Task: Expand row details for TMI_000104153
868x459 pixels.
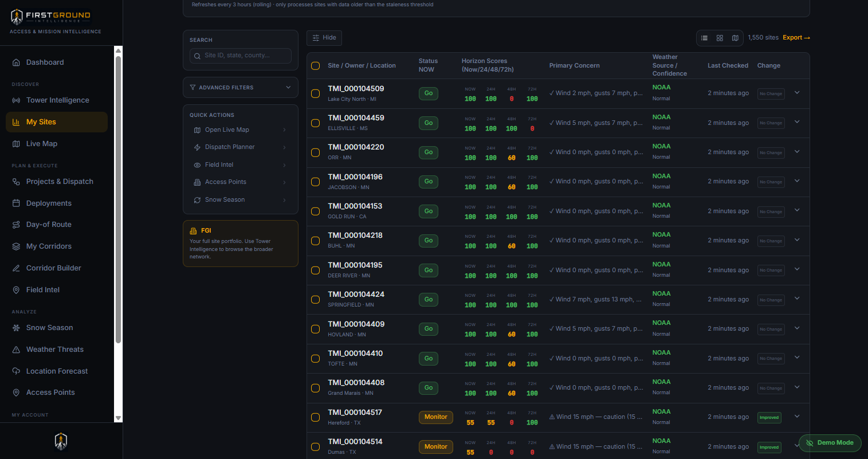Action: pos(796,211)
